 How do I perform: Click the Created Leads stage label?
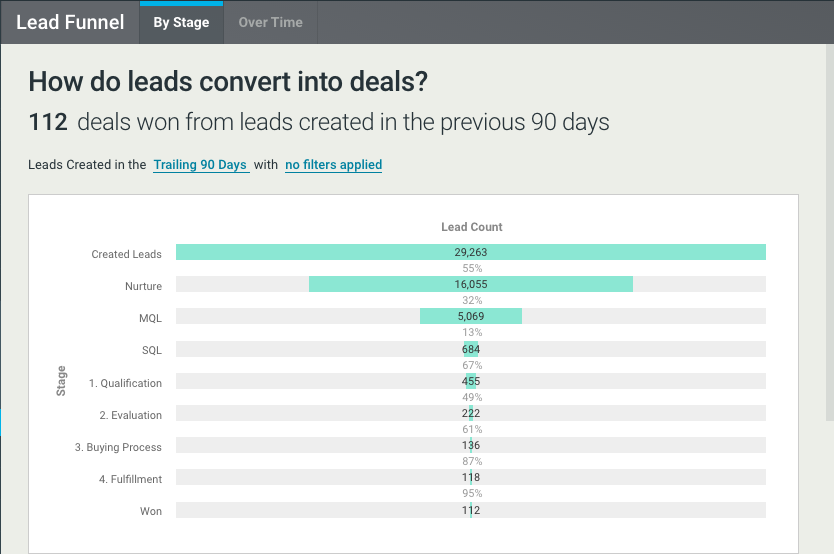126,254
